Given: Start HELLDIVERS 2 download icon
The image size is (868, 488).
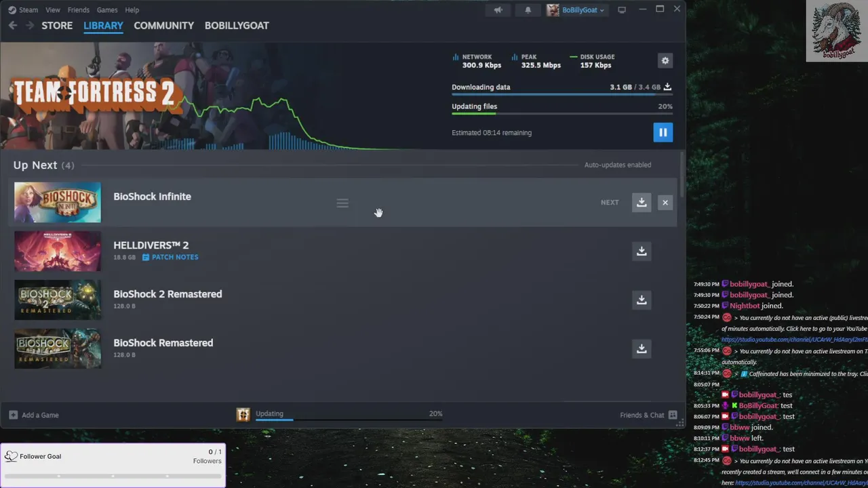Looking at the screenshot, I should 642,251.
